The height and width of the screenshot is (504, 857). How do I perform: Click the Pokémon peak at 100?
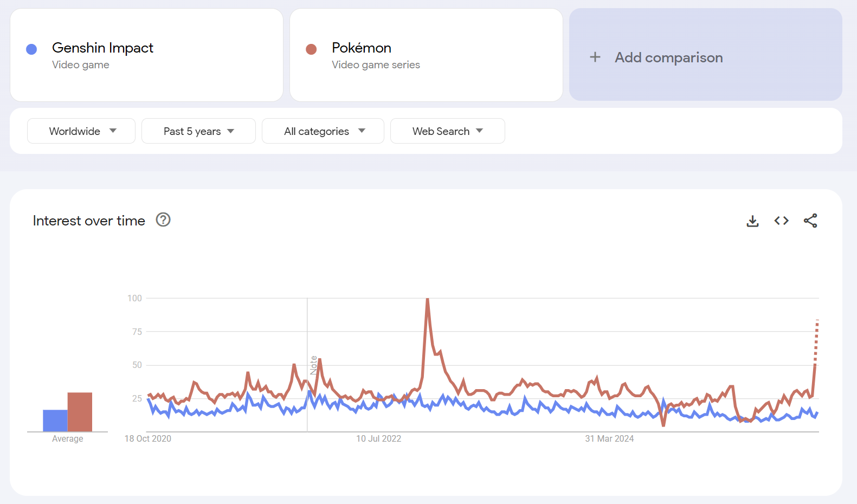(428, 299)
